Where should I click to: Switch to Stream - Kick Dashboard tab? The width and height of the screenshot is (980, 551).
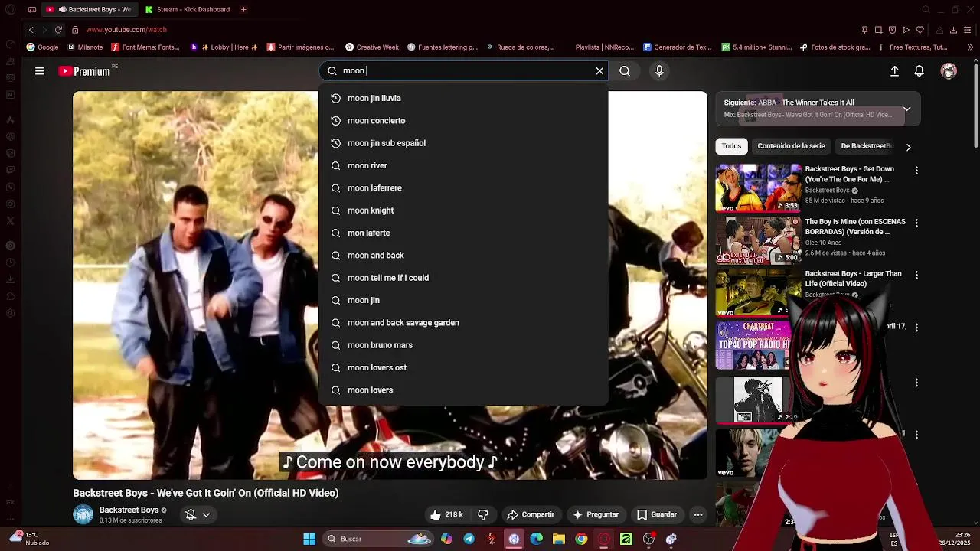pyautogui.click(x=188, y=9)
